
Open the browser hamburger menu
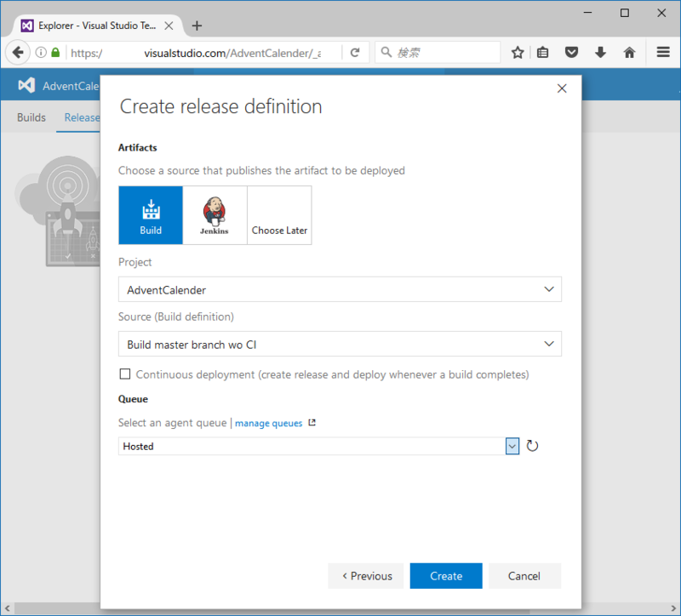pos(663,52)
